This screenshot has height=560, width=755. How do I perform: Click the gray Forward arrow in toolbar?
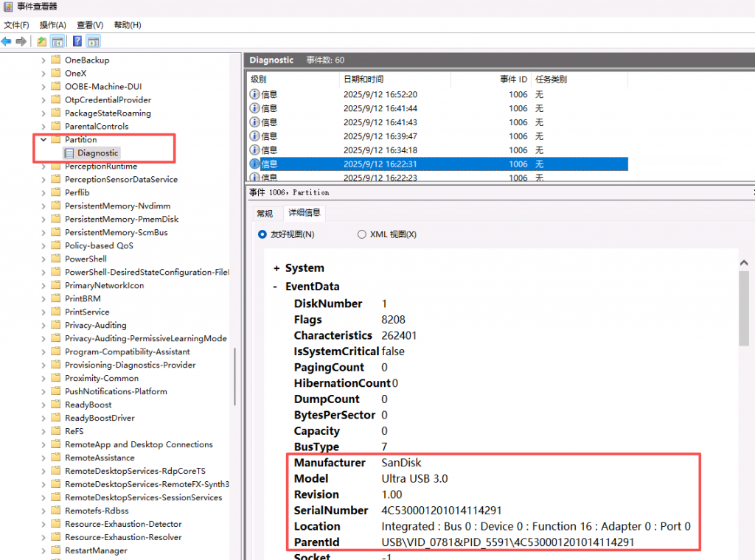click(21, 41)
